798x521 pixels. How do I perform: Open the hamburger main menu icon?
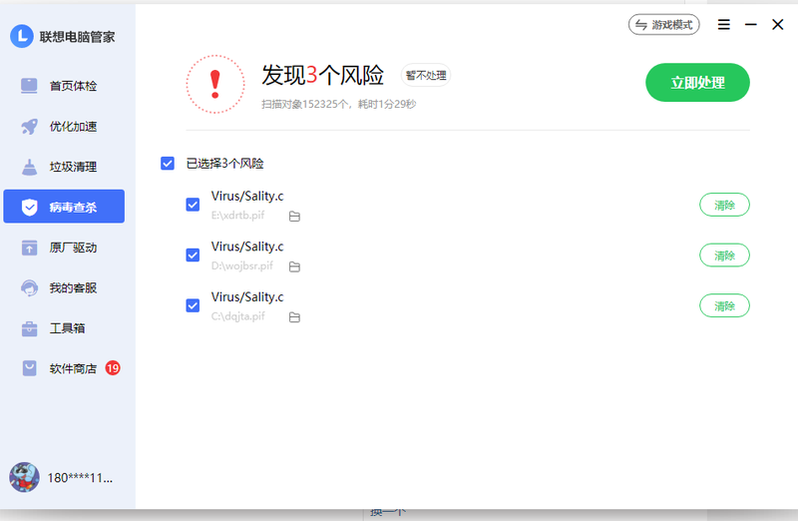click(724, 25)
